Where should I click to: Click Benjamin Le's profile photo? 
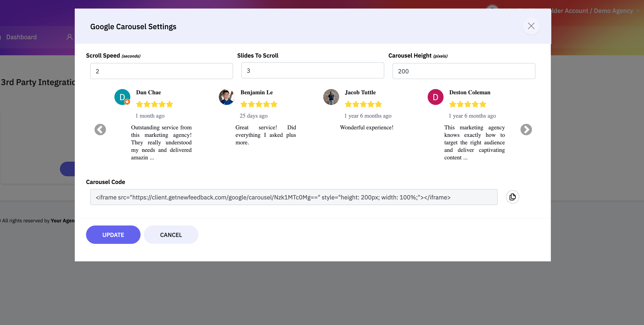227,97
